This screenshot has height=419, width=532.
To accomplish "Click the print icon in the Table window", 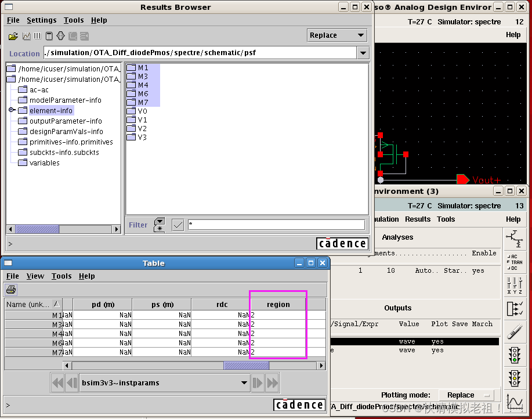I will click(11, 290).
